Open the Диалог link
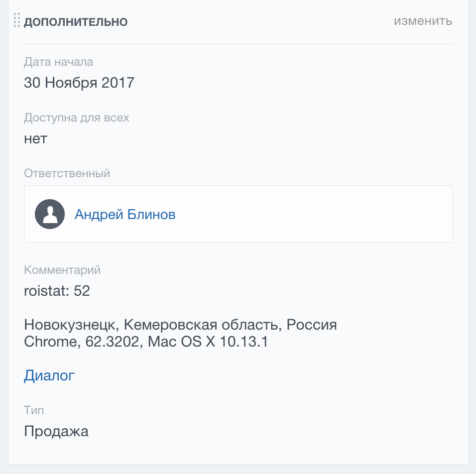476x474 pixels. click(49, 375)
